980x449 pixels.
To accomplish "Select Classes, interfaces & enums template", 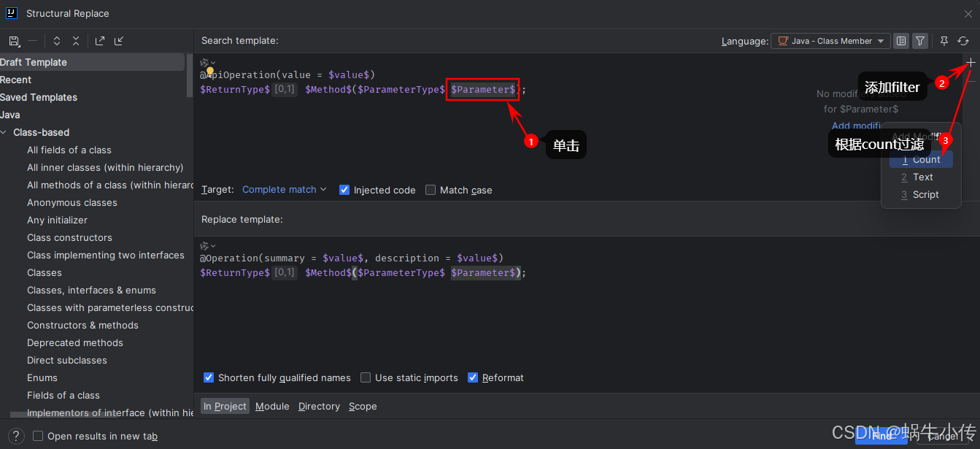I will pyautogui.click(x=91, y=290).
